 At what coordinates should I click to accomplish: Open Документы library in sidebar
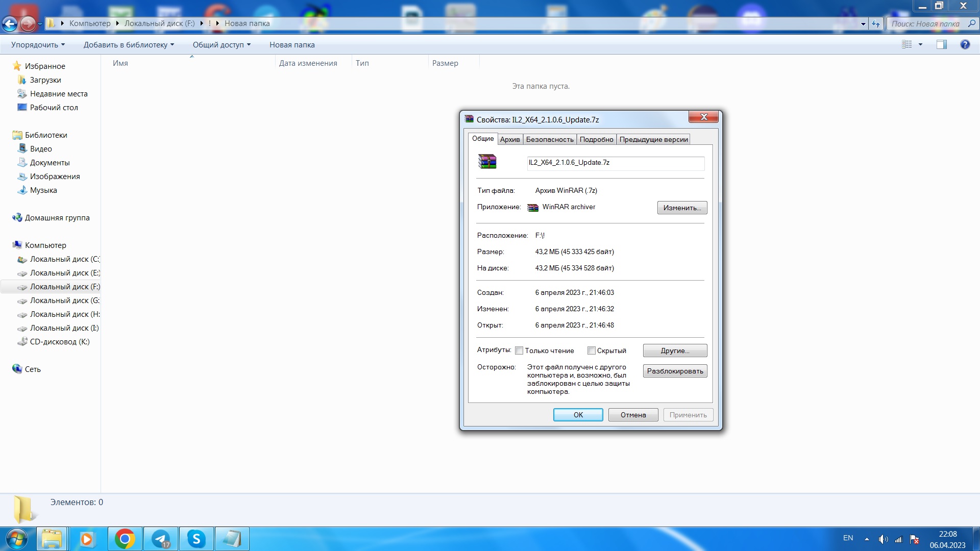(44, 163)
